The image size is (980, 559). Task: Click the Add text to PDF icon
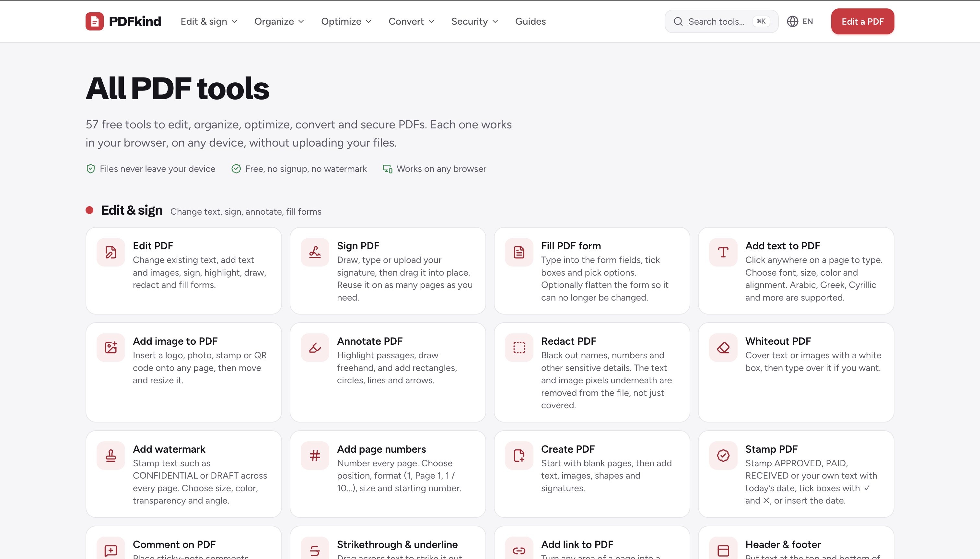(723, 252)
